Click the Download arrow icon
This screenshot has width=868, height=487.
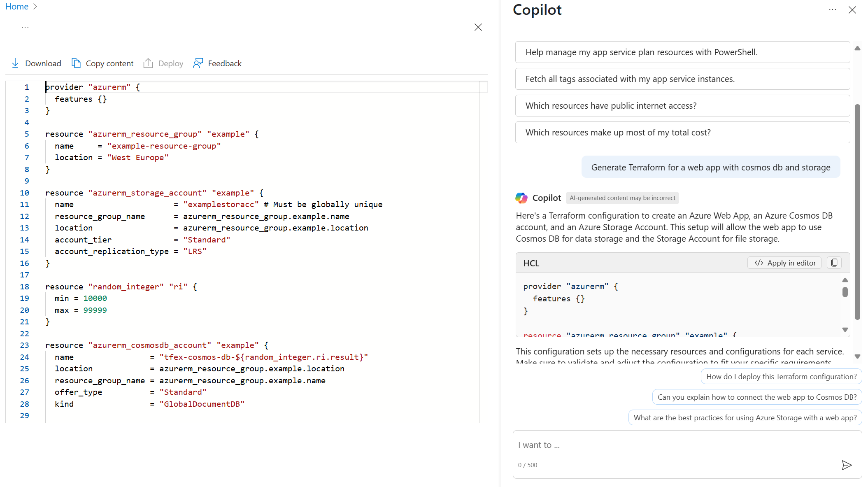(15, 63)
